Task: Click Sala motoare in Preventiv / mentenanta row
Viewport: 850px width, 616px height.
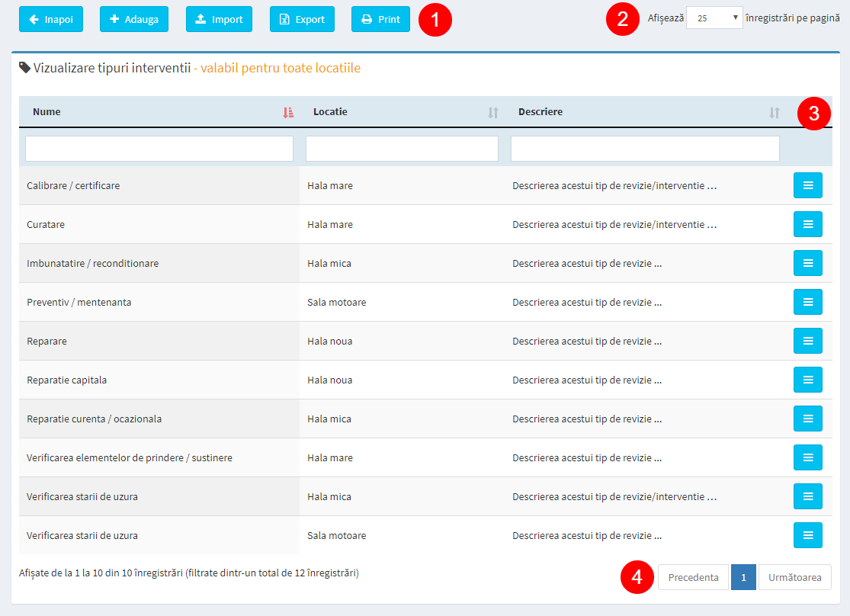Action: pyautogui.click(x=337, y=302)
